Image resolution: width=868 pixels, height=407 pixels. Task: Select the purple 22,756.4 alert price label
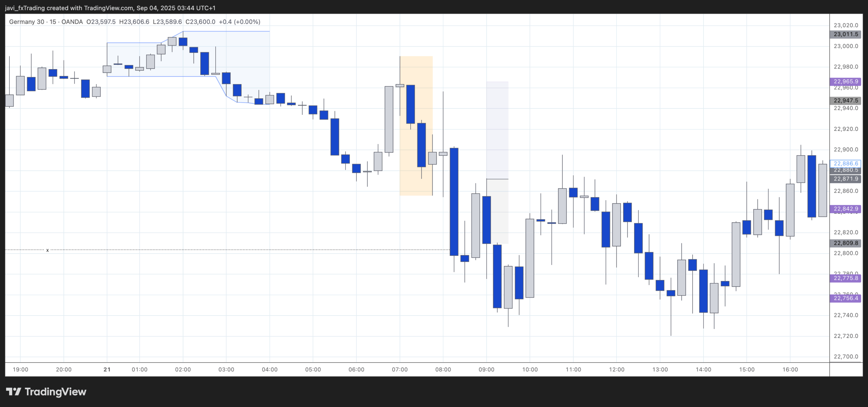coord(846,298)
